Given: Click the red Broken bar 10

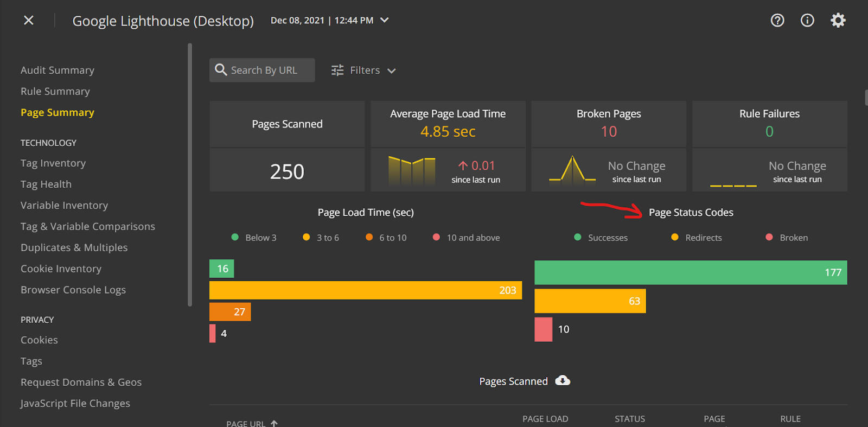Looking at the screenshot, I should click(x=544, y=329).
